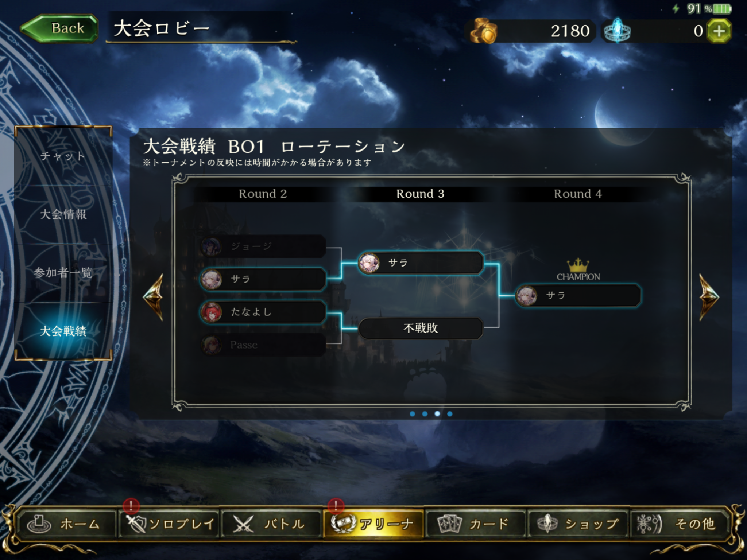Open the 大会情報 tab
Viewport: 747px width, 560px height.
[63, 214]
